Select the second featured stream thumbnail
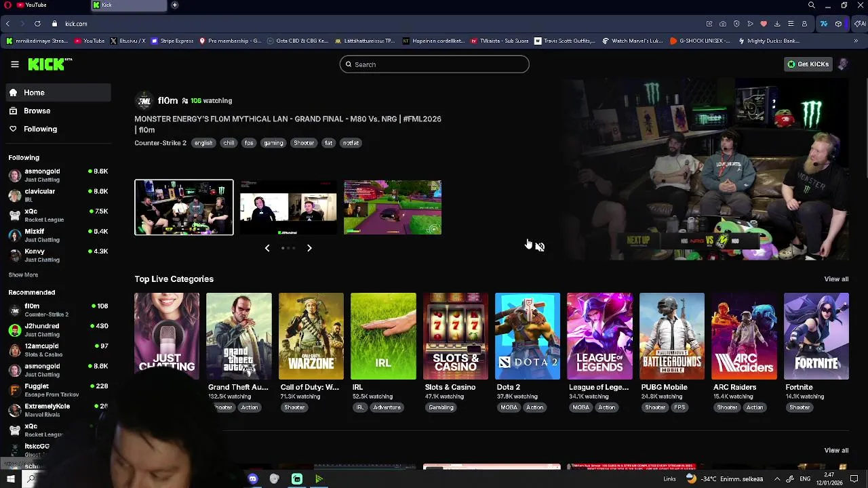 pyautogui.click(x=288, y=207)
